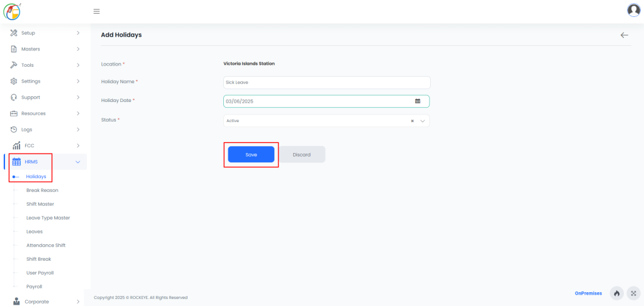The image size is (644, 306).
Task: Click the hamburger menu icon
Action: pyautogui.click(x=96, y=11)
